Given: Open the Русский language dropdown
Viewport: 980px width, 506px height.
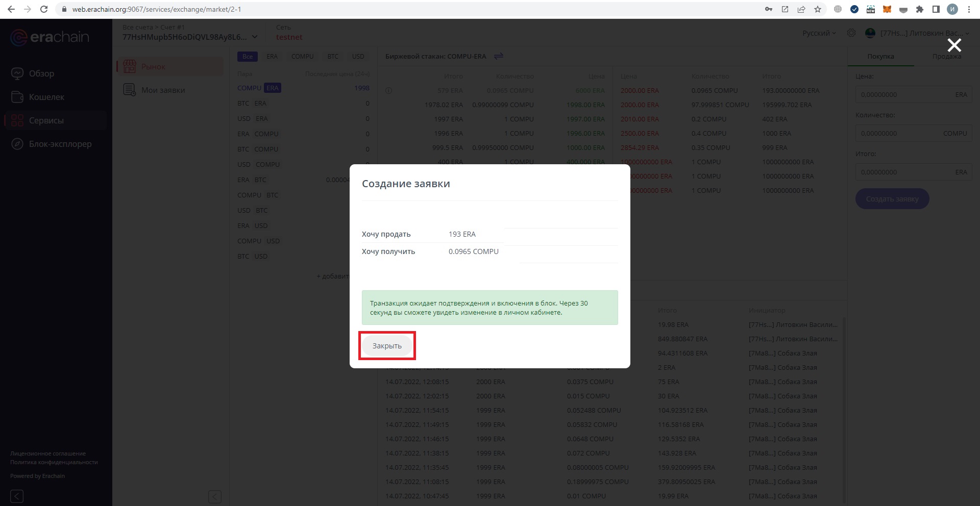Looking at the screenshot, I should tap(819, 33).
